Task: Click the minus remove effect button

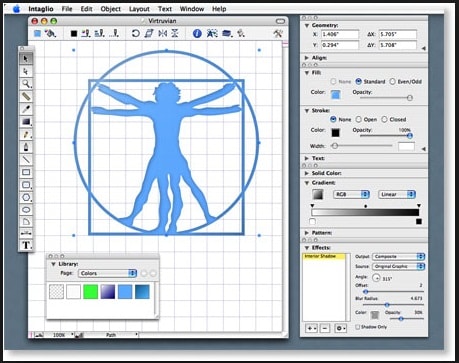Action: click(325, 328)
